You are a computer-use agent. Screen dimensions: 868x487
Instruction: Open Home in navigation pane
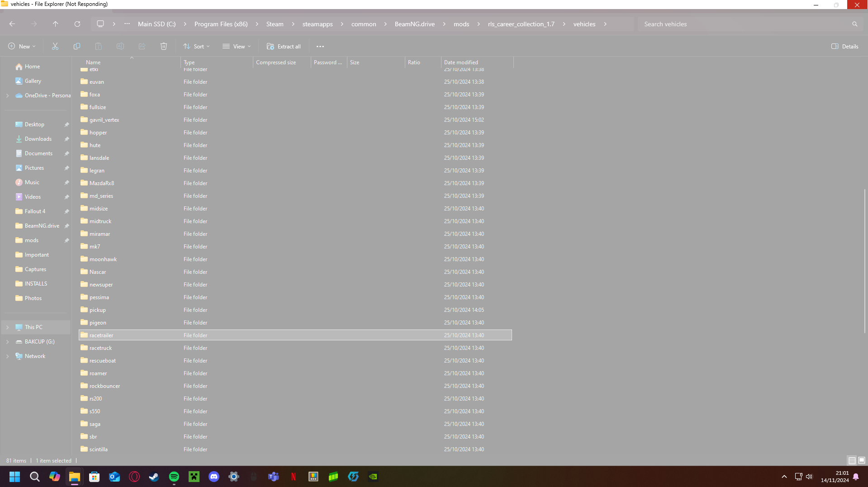(32, 67)
